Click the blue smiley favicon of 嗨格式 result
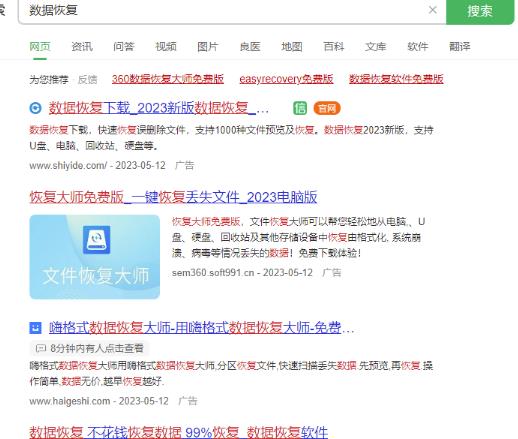 [35, 328]
